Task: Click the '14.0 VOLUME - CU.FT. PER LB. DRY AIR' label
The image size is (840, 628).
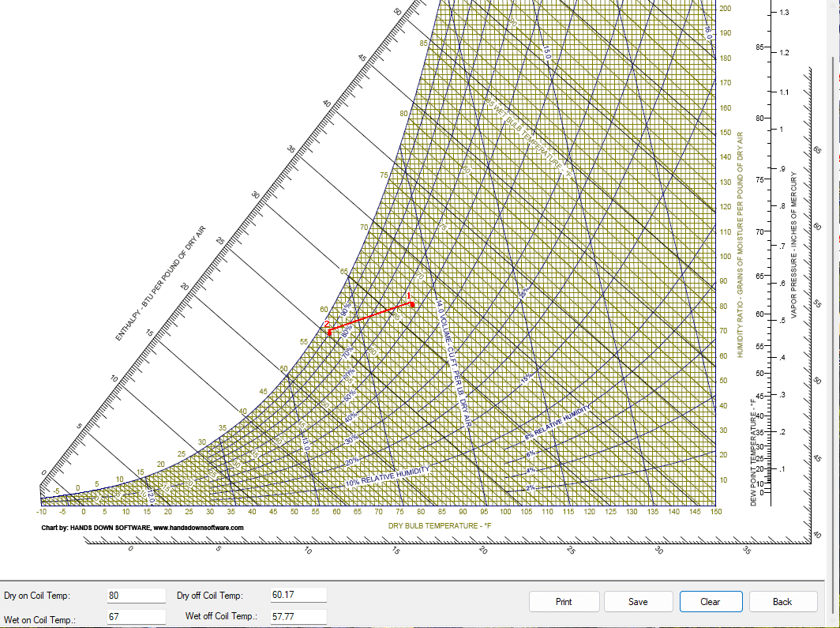Action: click(x=454, y=364)
